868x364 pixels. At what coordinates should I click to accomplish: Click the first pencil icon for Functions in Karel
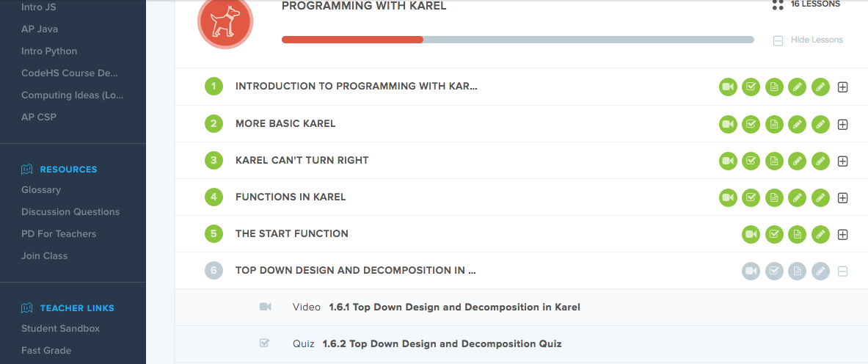point(797,197)
